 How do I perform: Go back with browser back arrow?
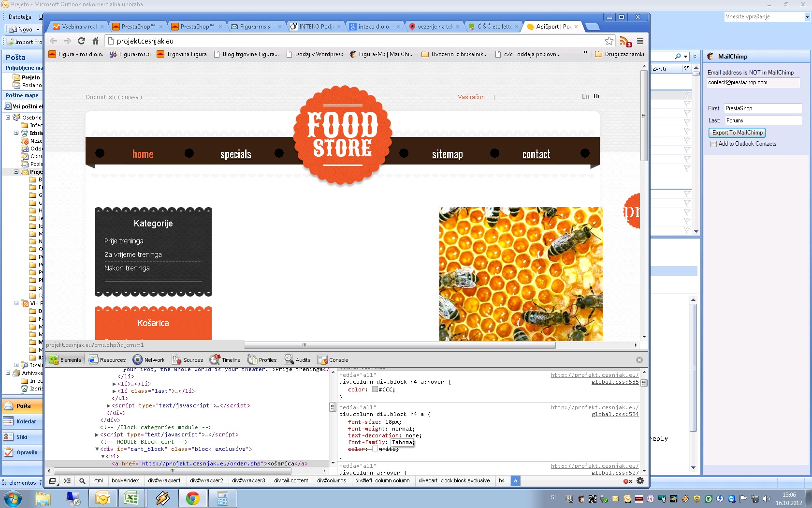pos(54,41)
